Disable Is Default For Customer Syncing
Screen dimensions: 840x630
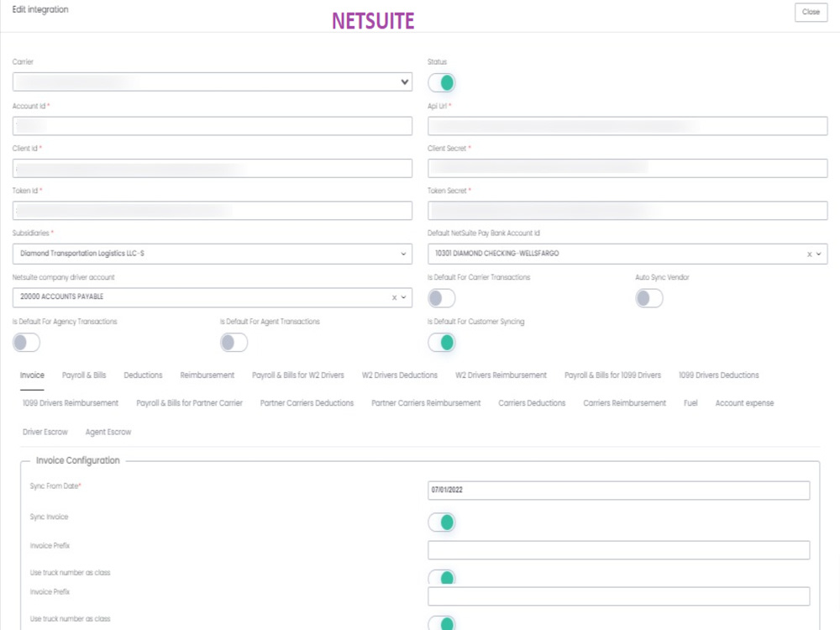point(442,343)
